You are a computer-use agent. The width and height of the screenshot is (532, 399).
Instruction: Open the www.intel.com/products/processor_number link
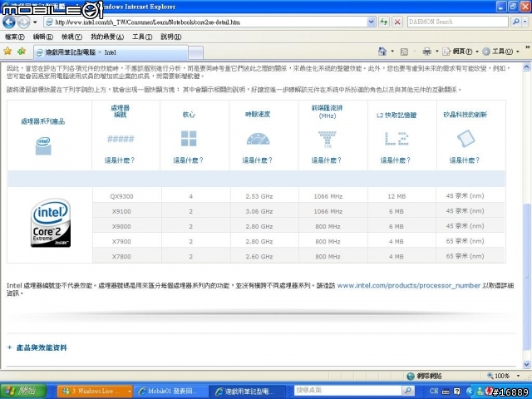tap(409, 286)
